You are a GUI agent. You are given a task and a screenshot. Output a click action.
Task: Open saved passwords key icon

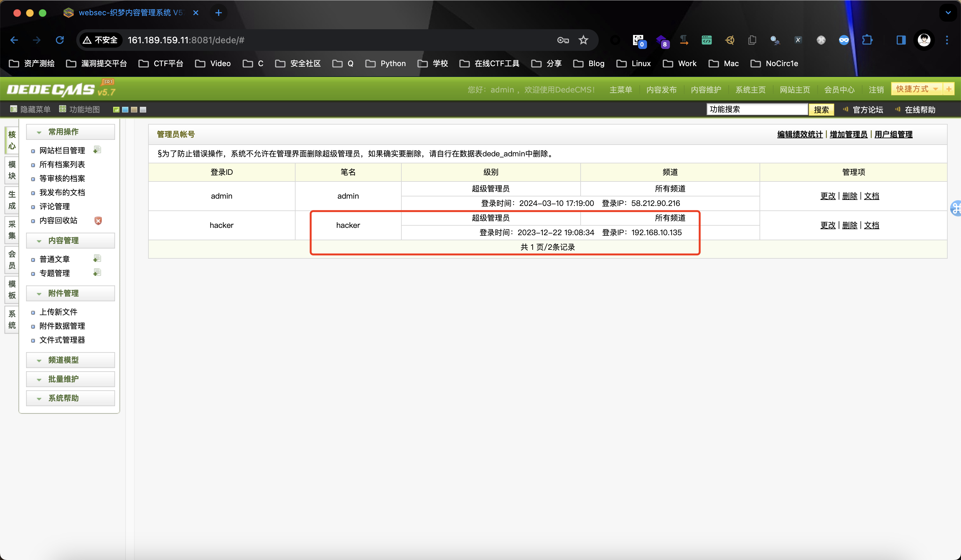pos(563,40)
